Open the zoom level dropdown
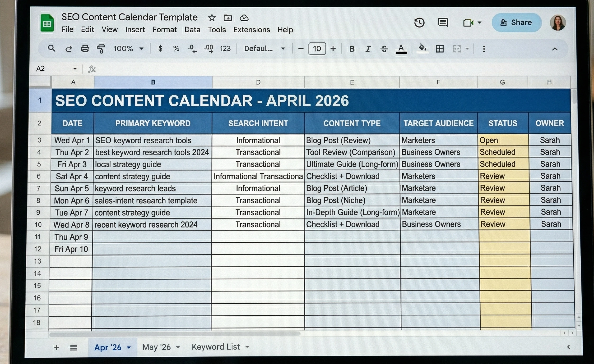Image resolution: width=594 pixels, height=364 pixels. coord(128,49)
